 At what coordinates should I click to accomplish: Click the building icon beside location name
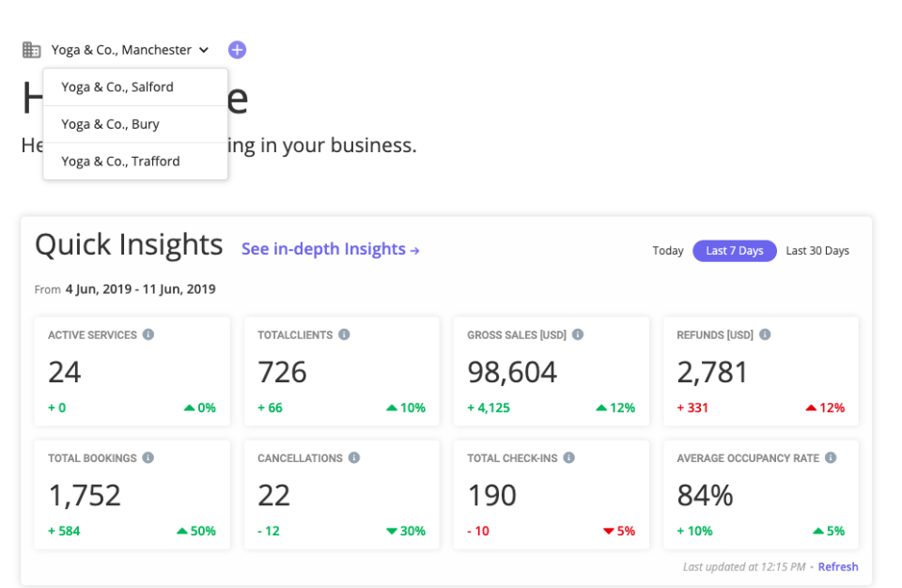click(32, 50)
